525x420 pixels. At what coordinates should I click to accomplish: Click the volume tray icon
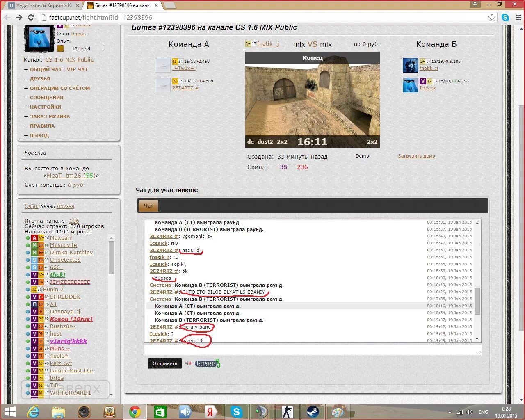pyautogui.click(x=470, y=412)
